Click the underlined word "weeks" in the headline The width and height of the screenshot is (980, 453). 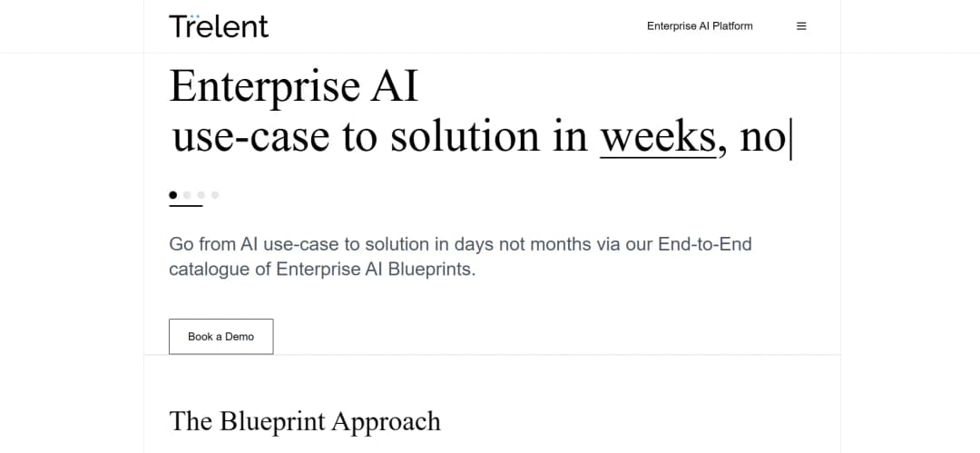point(657,137)
